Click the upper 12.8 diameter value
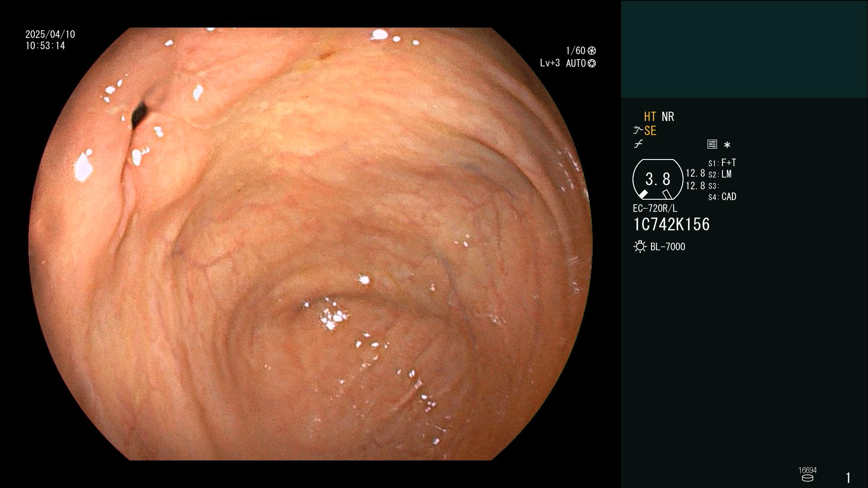Viewport: 868px width, 488px height. pyautogui.click(x=695, y=173)
